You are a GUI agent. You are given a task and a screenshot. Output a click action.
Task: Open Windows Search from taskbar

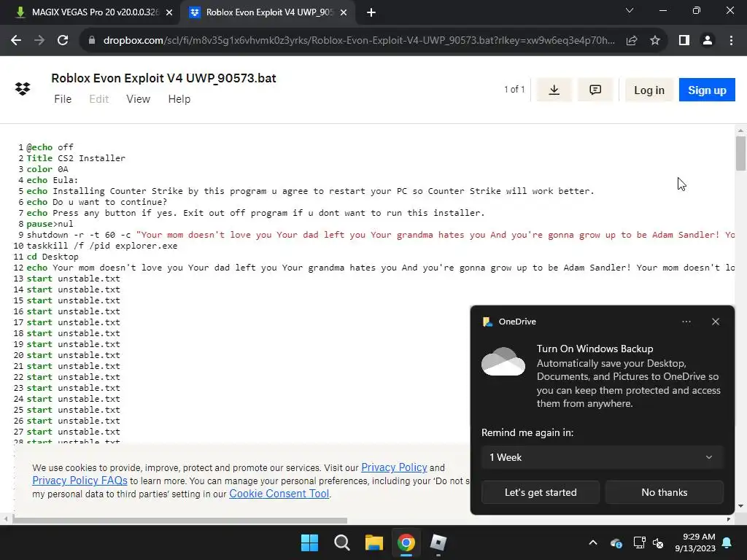341,542
